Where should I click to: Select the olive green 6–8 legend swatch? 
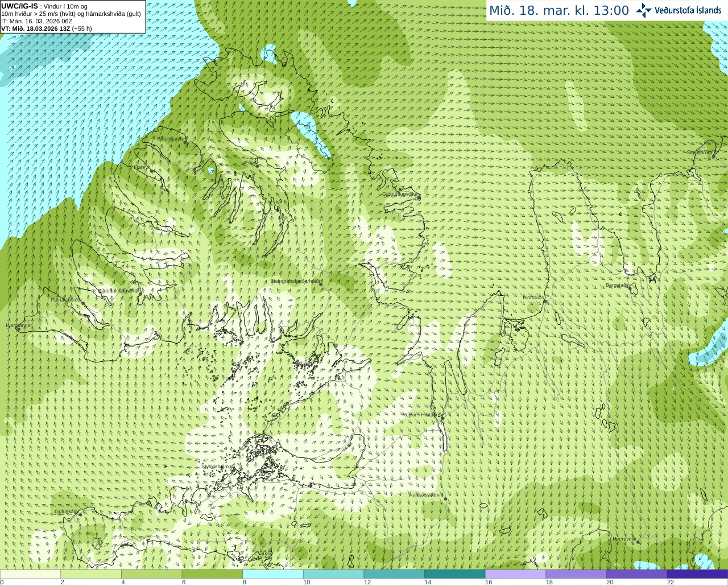[x=212, y=574]
